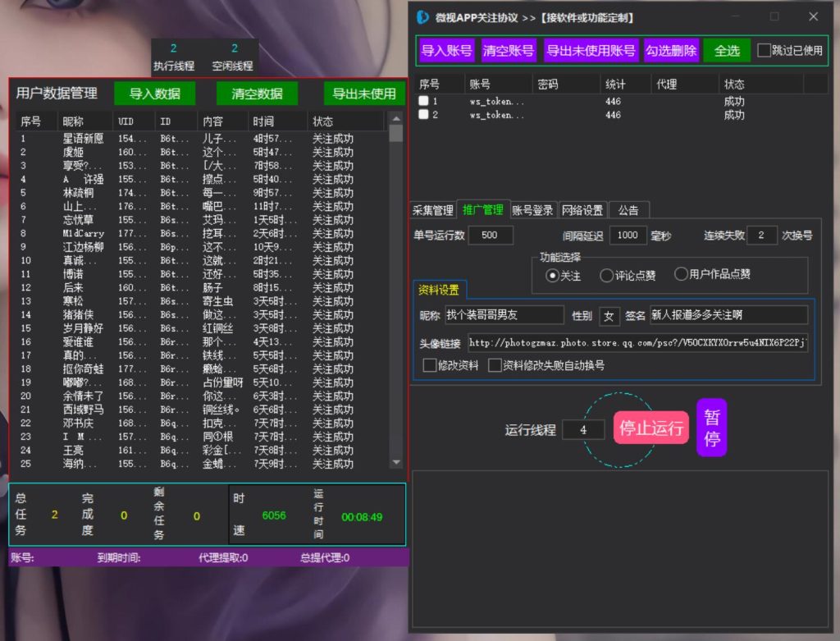The height and width of the screenshot is (641, 840).
Task: Click the 头像链接 URL field
Action: [637, 342]
